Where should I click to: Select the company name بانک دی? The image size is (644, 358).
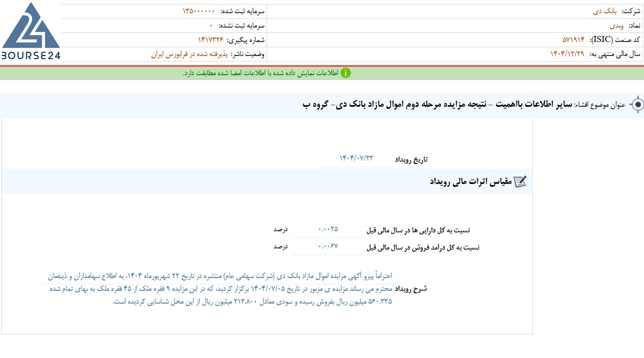[x=605, y=11]
